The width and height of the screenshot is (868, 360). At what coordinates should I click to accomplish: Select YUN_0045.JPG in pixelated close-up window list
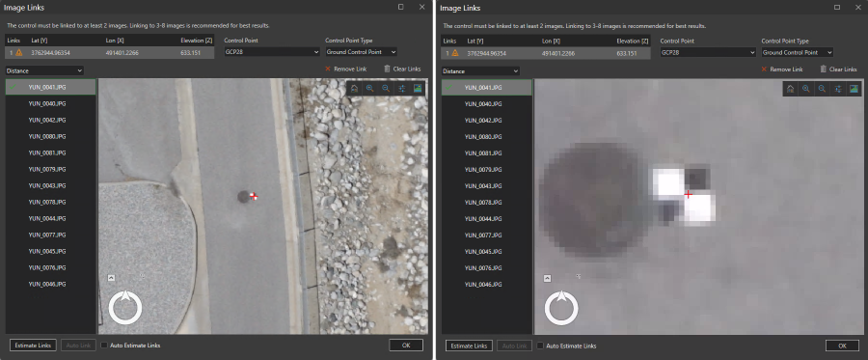click(487, 252)
